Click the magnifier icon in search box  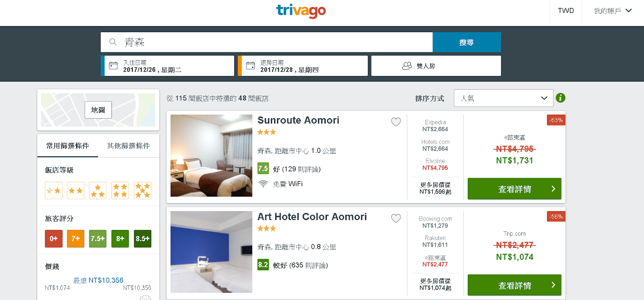113,42
